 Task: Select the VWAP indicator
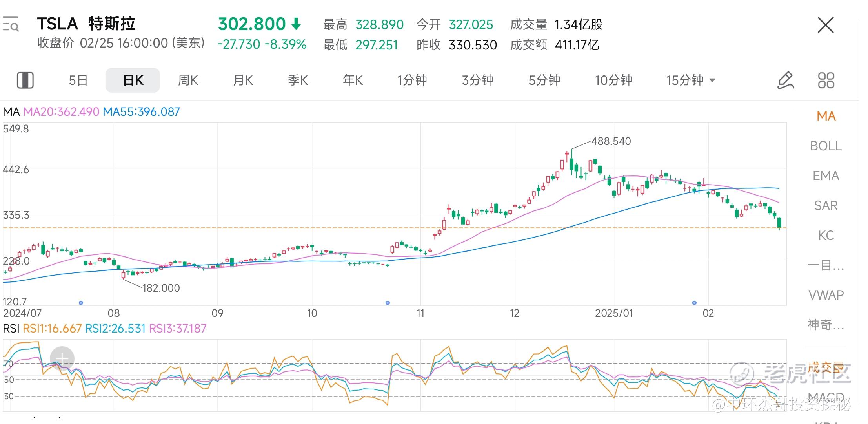pos(826,295)
